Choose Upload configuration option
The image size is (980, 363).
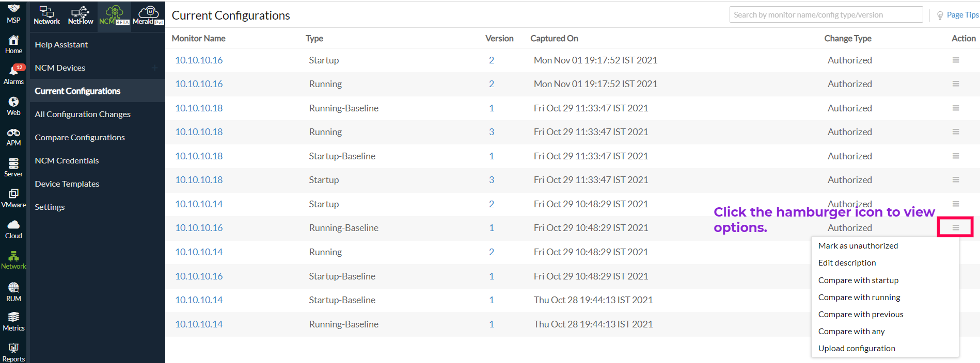coord(857,348)
